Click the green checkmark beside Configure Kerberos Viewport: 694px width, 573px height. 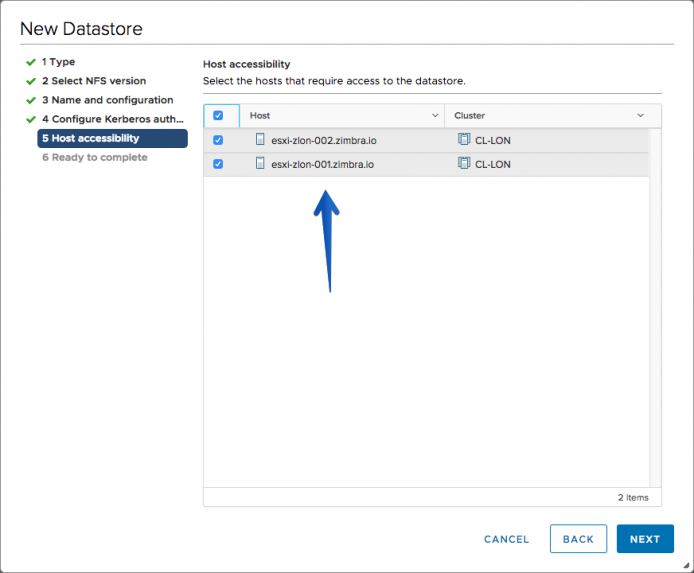[x=31, y=119]
